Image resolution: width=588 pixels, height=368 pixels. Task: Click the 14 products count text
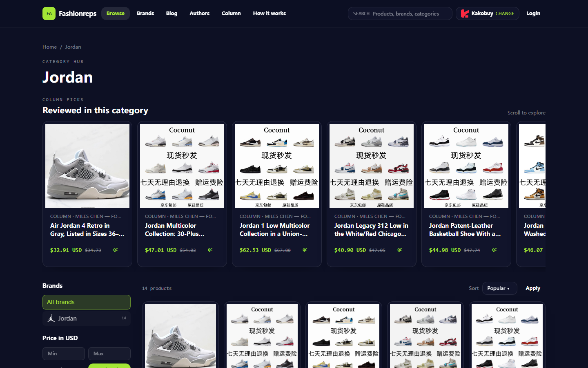pyautogui.click(x=157, y=288)
